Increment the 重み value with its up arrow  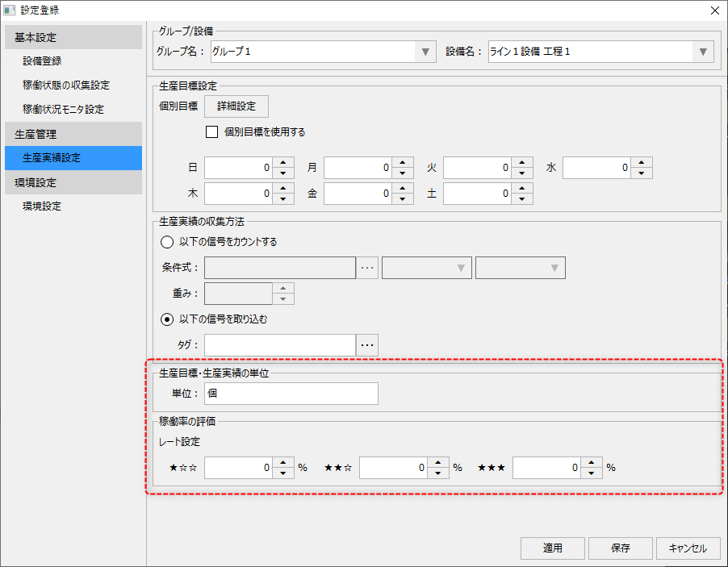[x=283, y=289]
